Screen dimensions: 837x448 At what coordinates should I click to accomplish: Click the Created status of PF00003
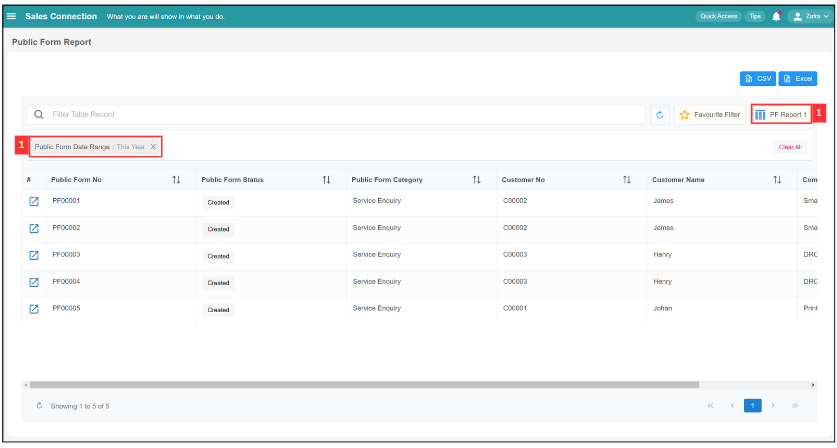tap(218, 256)
